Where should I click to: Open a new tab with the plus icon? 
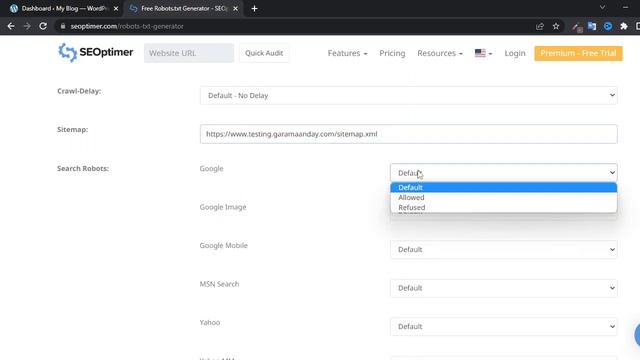click(x=254, y=9)
